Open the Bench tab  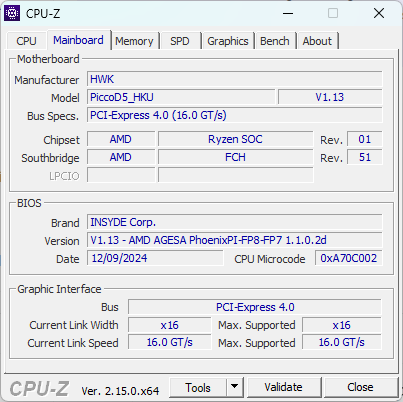click(x=275, y=41)
